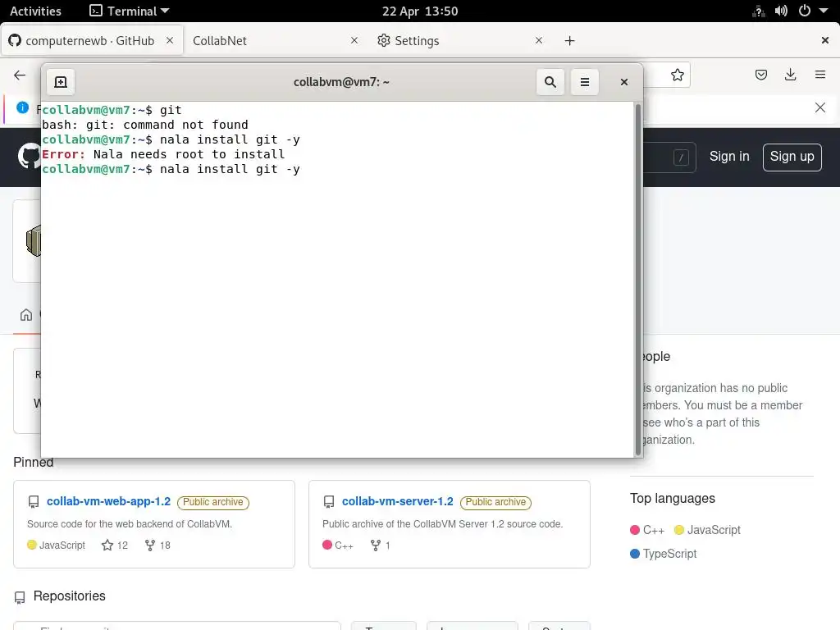Click the Pinned heading
Viewport: 840px width, 630px height.
(x=33, y=463)
